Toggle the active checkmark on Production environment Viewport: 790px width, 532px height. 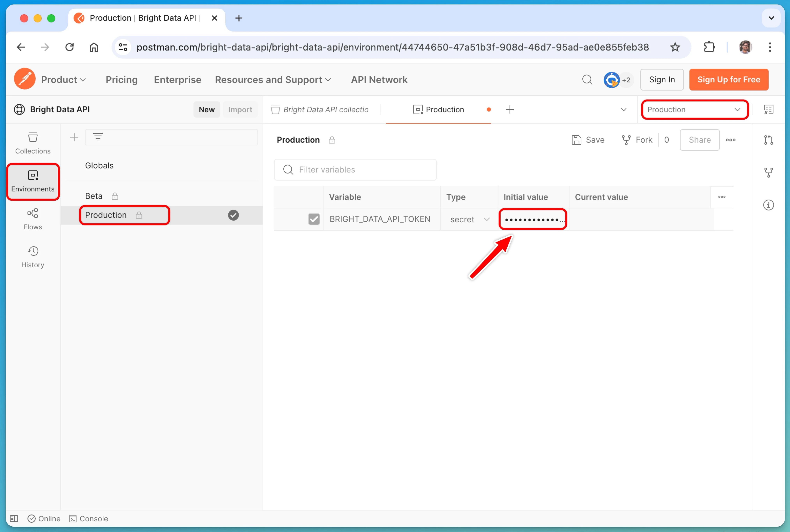[233, 215]
